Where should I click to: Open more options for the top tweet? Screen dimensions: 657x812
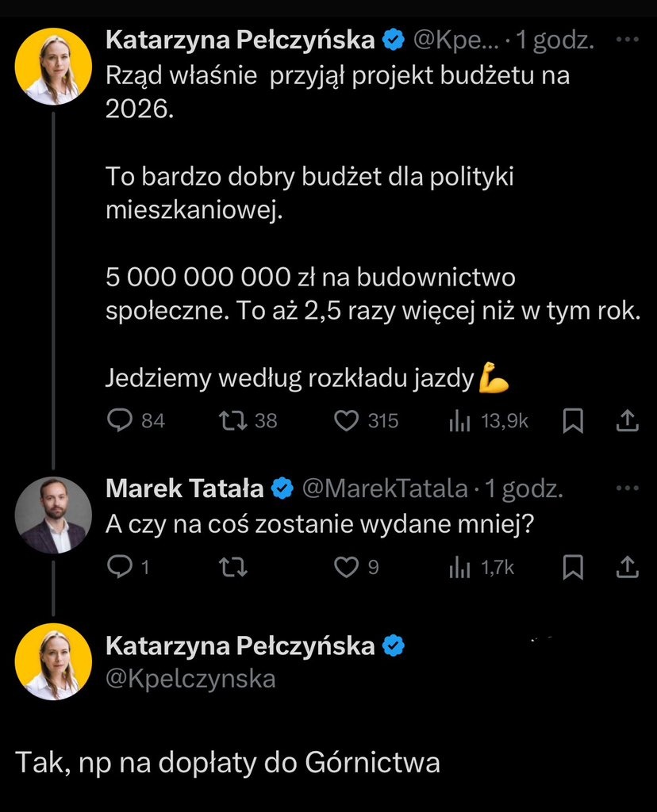click(x=627, y=38)
